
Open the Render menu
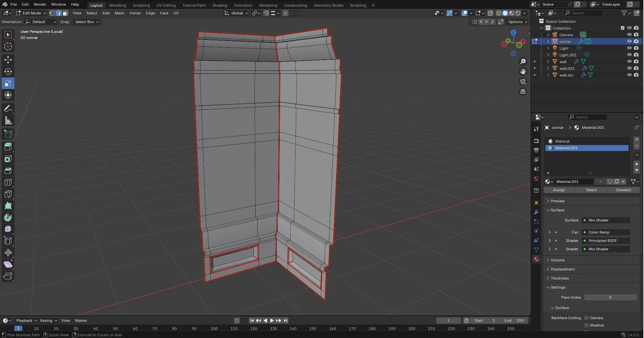(40, 4)
